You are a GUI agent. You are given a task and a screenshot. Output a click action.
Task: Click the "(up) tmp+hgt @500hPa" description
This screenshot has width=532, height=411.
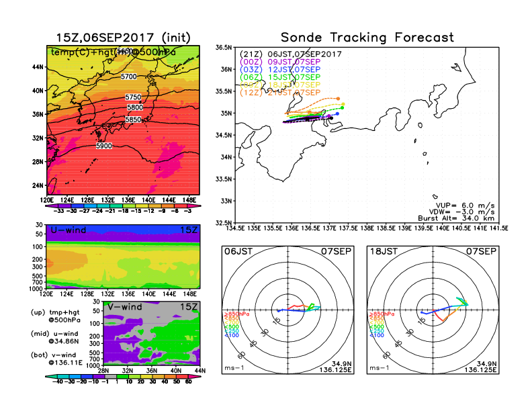(55, 316)
